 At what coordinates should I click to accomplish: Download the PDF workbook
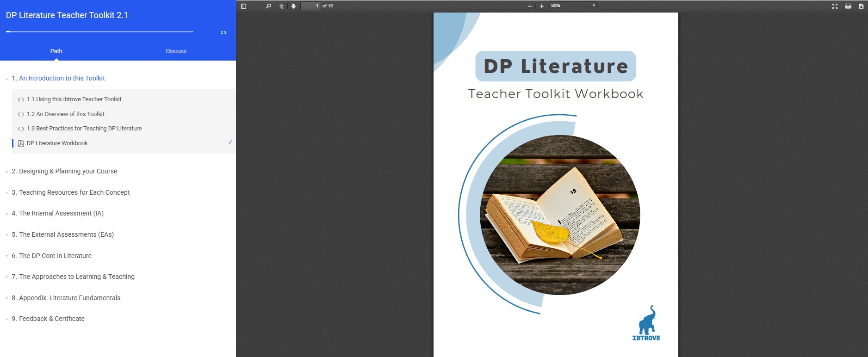(x=861, y=6)
